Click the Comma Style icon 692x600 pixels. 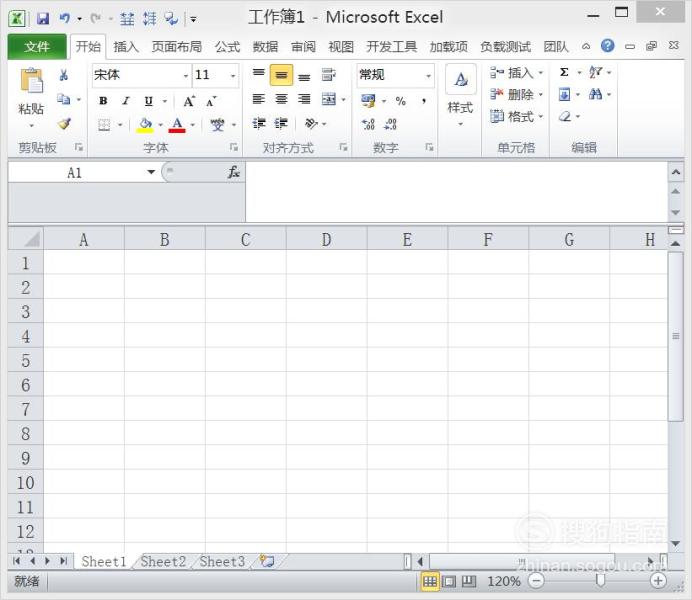pos(424,101)
